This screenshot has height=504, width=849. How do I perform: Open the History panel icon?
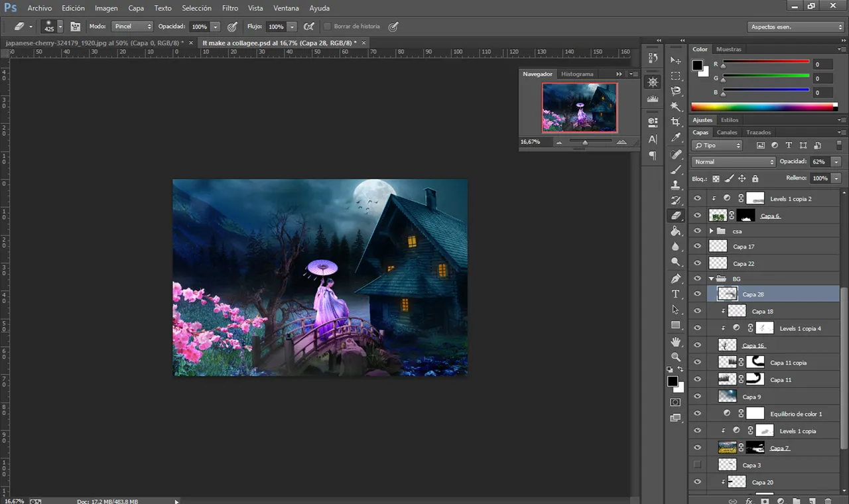(x=653, y=58)
